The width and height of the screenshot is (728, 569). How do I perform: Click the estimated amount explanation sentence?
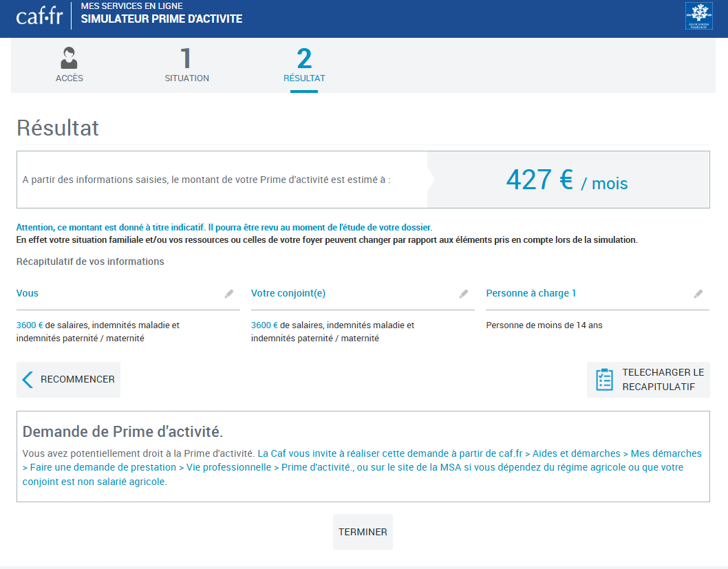[206, 180]
